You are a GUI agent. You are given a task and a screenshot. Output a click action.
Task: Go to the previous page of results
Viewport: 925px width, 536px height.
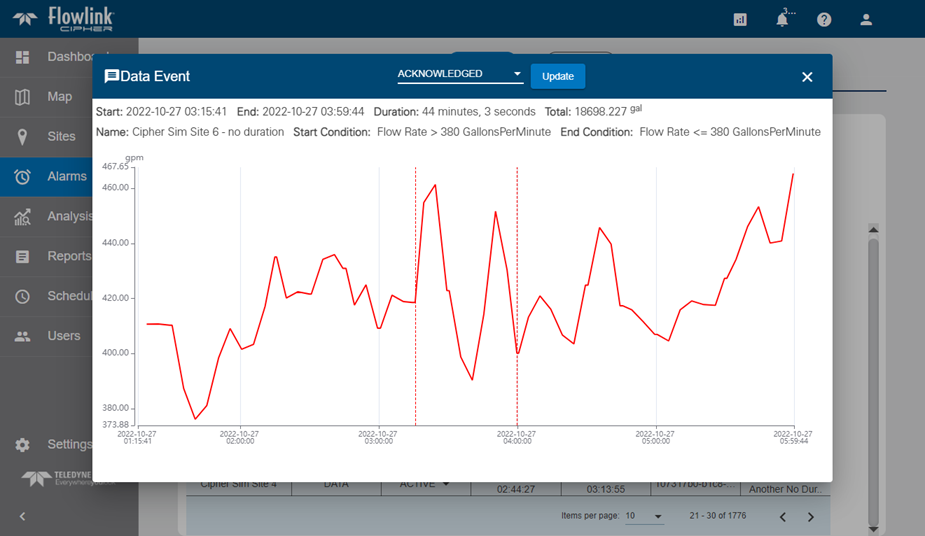point(783,517)
